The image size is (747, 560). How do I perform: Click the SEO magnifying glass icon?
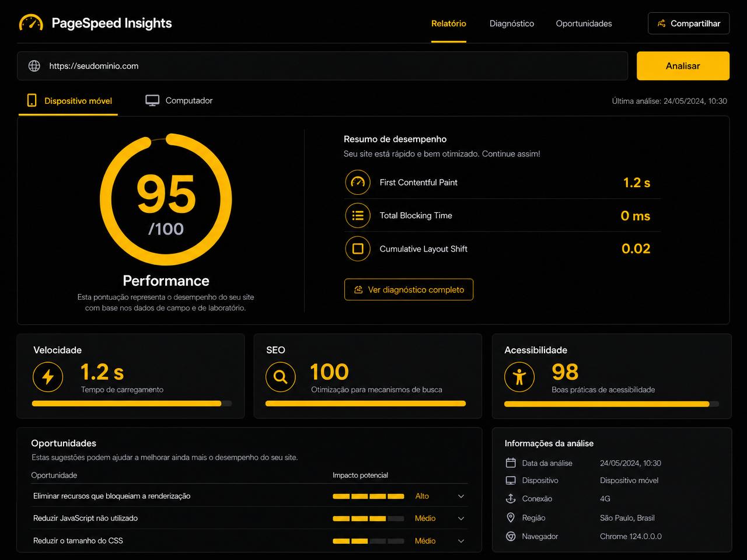click(x=281, y=377)
